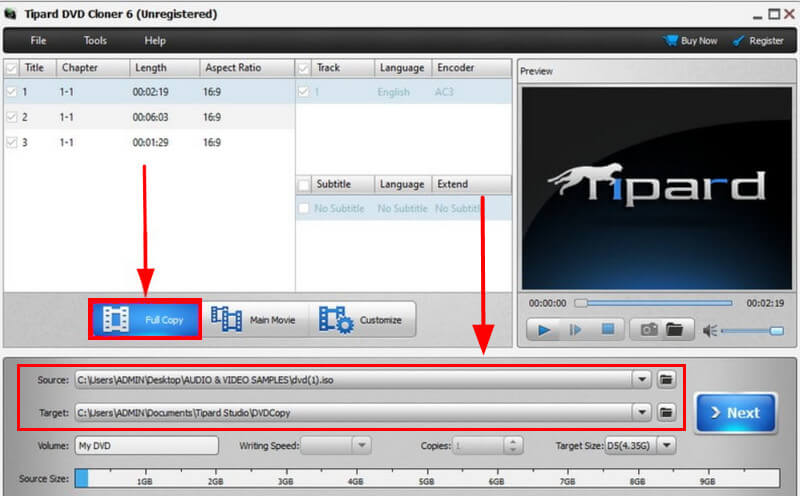Open the File menu
This screenshot has width=800, height=496.
pyautogui.click(x=38, y=40)
